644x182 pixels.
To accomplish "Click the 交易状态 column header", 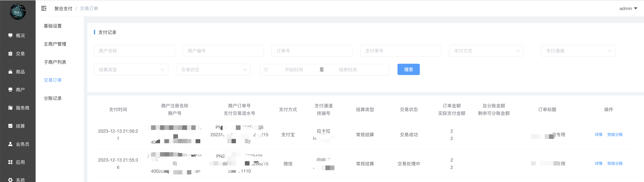I will click(409, 109).
